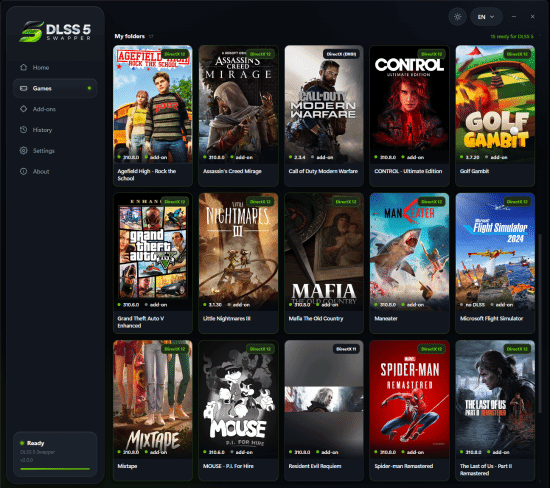
Task: Click the add-on status on Call of Duty card
Action: [x=322, y=157]
